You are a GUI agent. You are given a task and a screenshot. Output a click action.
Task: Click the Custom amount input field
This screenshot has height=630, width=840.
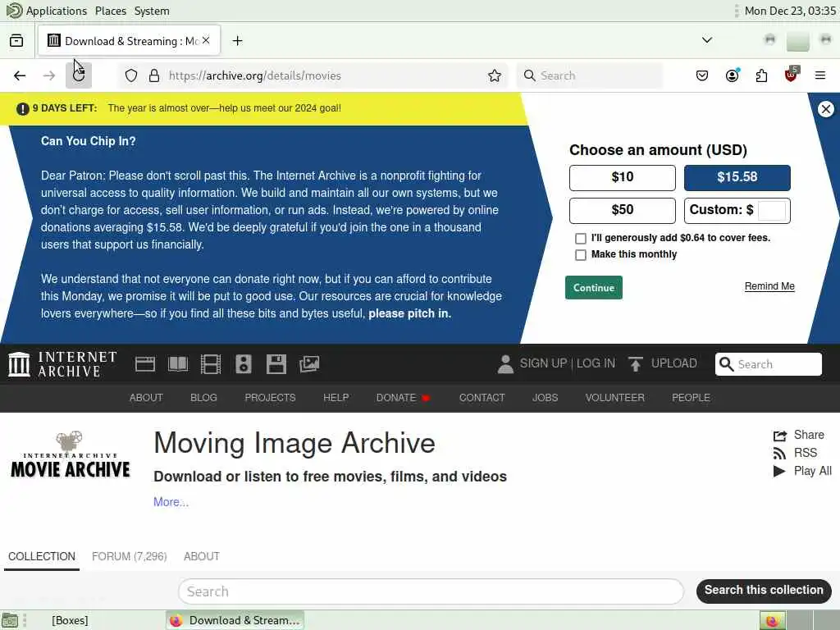[771, 210]
